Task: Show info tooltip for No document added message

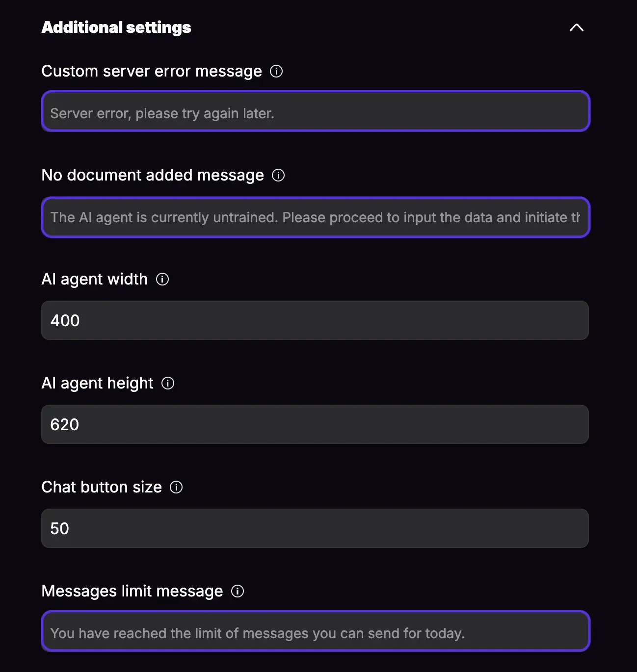Action: click(x=278, y=175)
